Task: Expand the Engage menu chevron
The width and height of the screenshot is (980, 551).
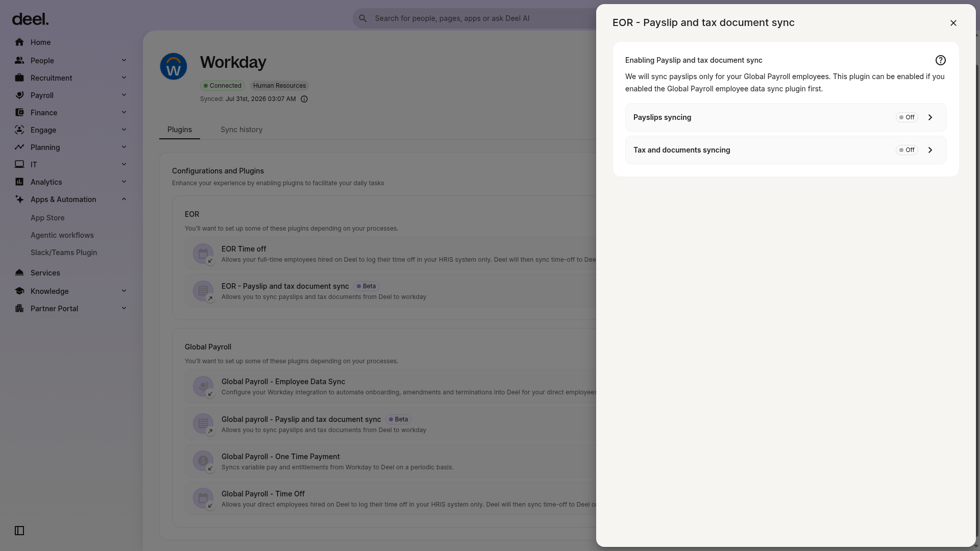Action: pos(124,130)
